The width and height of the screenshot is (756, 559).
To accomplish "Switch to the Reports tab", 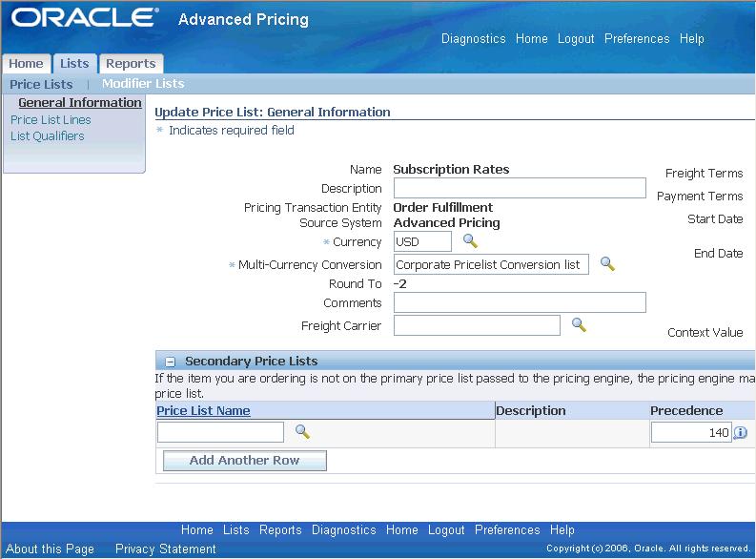I will click(x=131, y=64).
